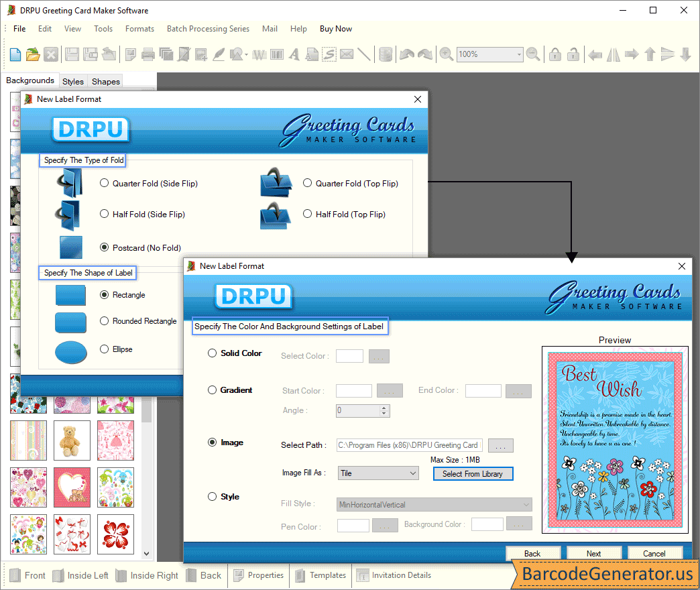
Task: Click the Insert image toolbar icon
Action: pos(201,54)
